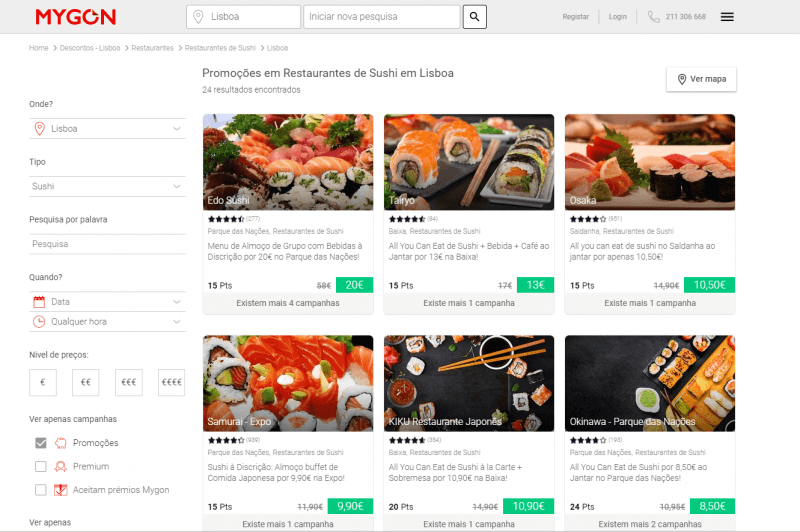Click the location pin in the header Lisboa field

[198, 17]
